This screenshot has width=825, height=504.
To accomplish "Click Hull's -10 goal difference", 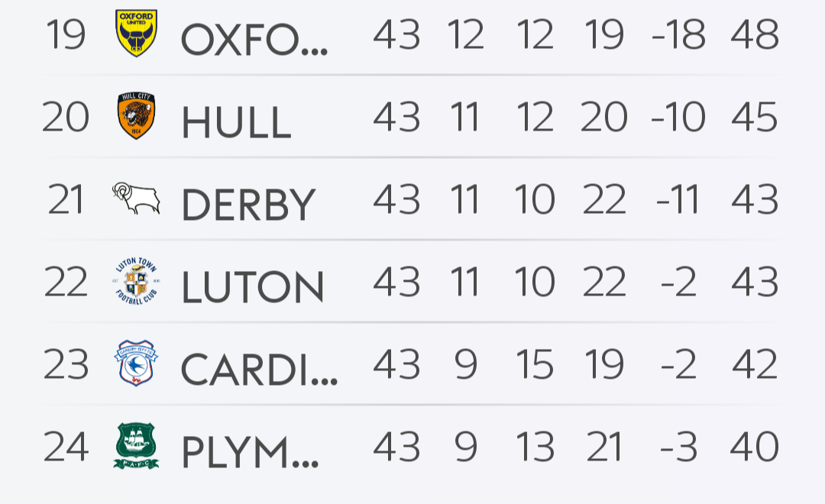I will pos(678,117).
